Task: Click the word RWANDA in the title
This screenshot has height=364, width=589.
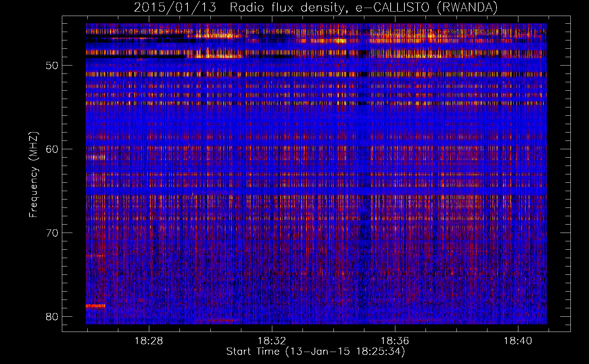Action: (x=467, y=8)
